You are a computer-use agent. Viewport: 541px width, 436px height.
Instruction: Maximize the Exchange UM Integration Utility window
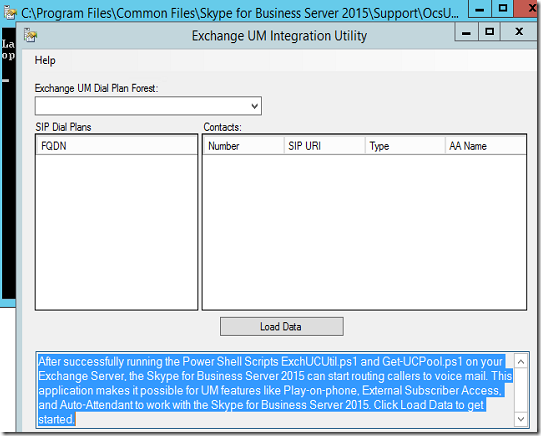tap(489, 32)
